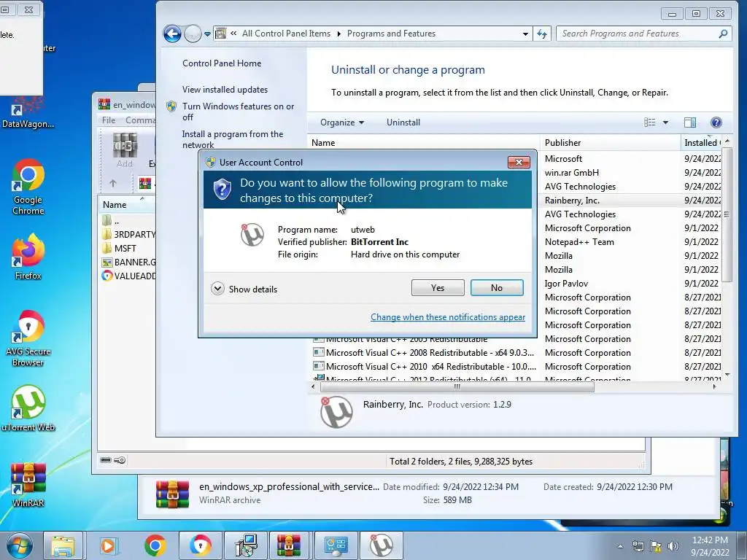Click All Control Panel Items breadcrumb

tap(286, 34)
